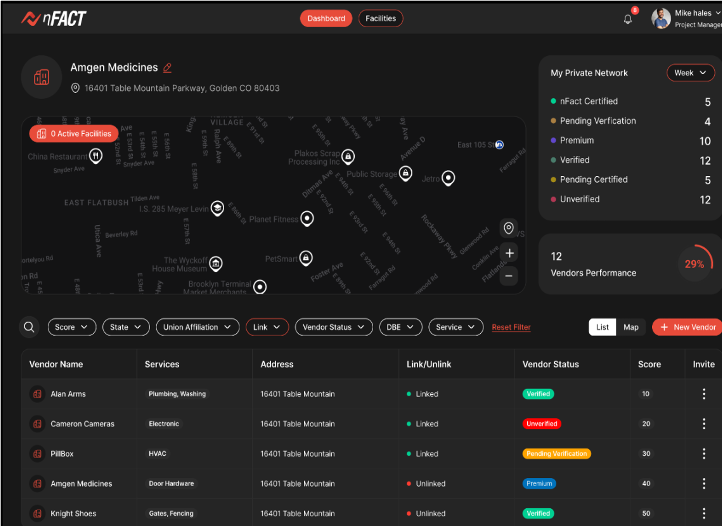Open the notifications bell

(628, 19)
